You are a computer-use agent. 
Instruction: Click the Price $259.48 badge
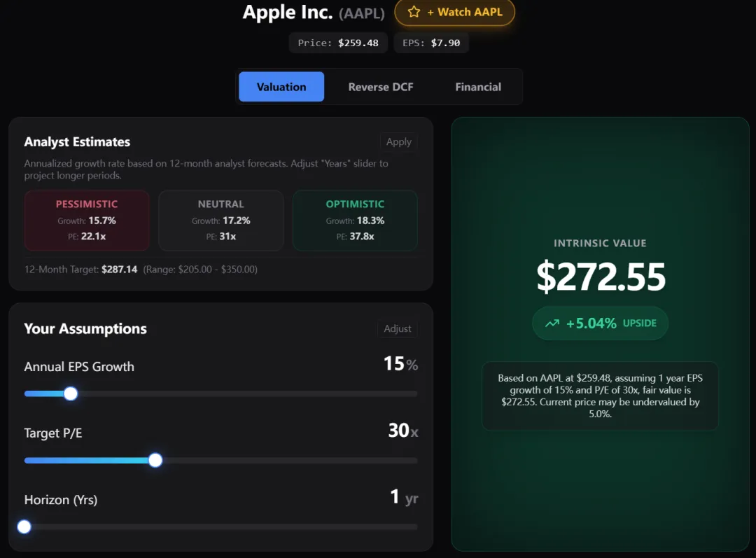pos(338,43)
